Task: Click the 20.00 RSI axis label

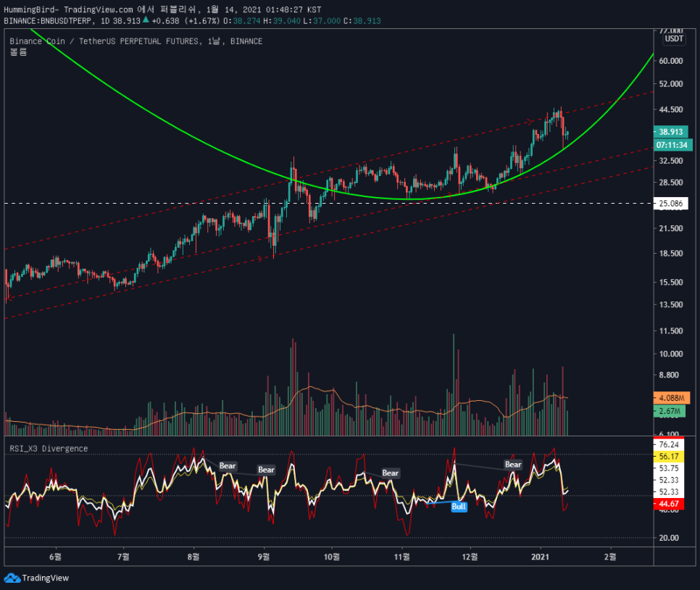Action: pyautogui.click(x=669, y=538)
